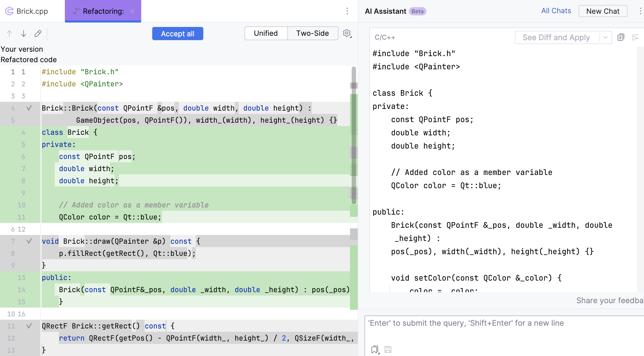644x356 pixels.
Task: Open the editor three-dot options menu
Action: 347,11
